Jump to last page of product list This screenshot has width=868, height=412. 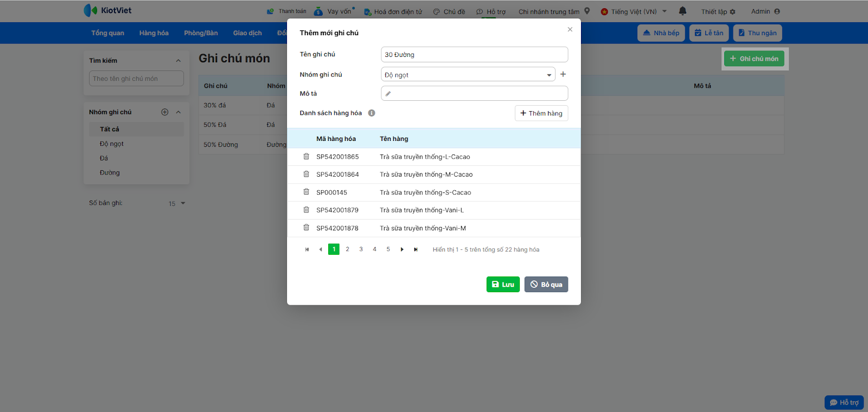416,249
